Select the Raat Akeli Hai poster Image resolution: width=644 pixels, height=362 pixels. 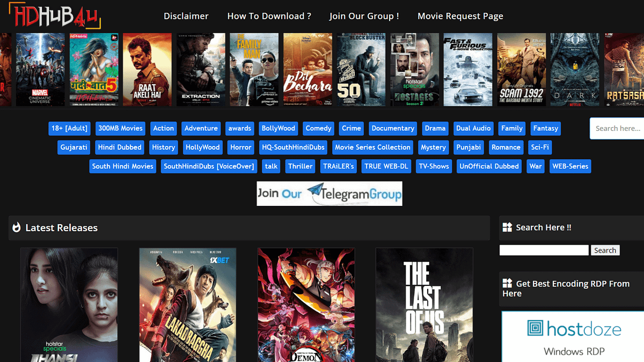pos(147,70)
